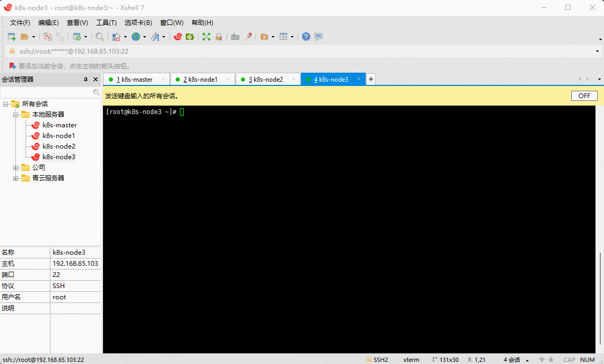Click the Reconnect chain icon

point(60,37)
